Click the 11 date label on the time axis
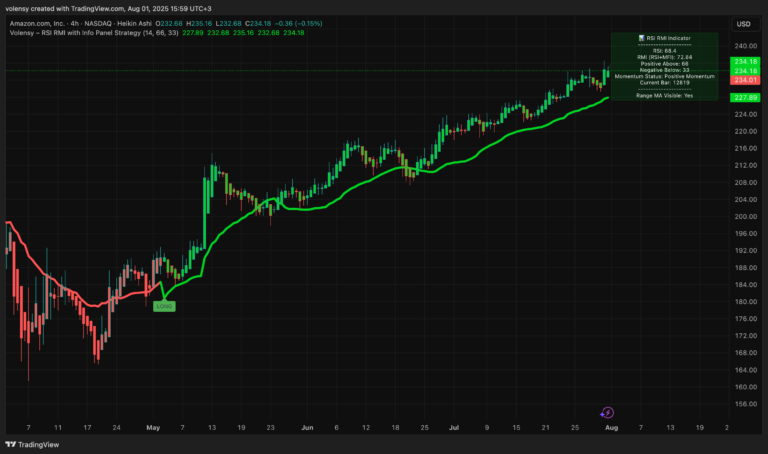The image size is (768, 454). [x=58, y=428]
